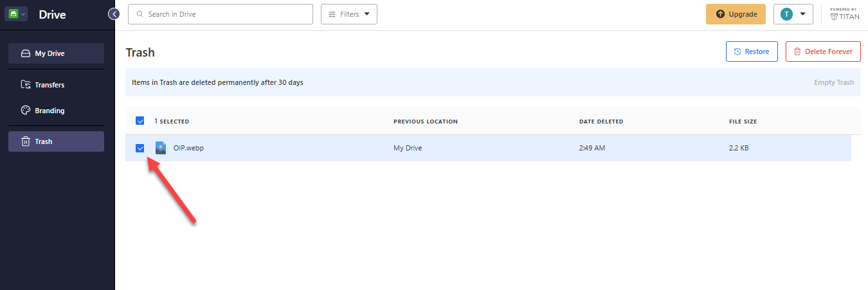Click the Transfers folder icon

pos(26,85)
